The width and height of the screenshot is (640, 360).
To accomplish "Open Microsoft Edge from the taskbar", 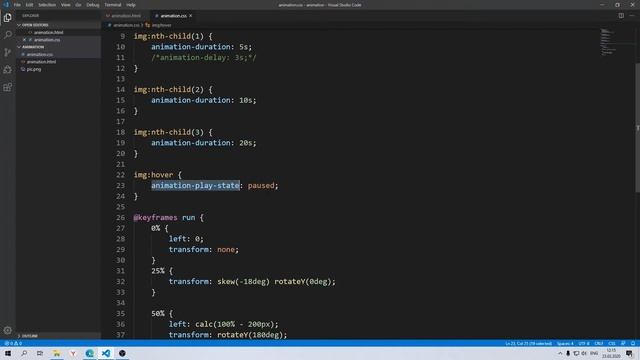I will click(89, 353).
